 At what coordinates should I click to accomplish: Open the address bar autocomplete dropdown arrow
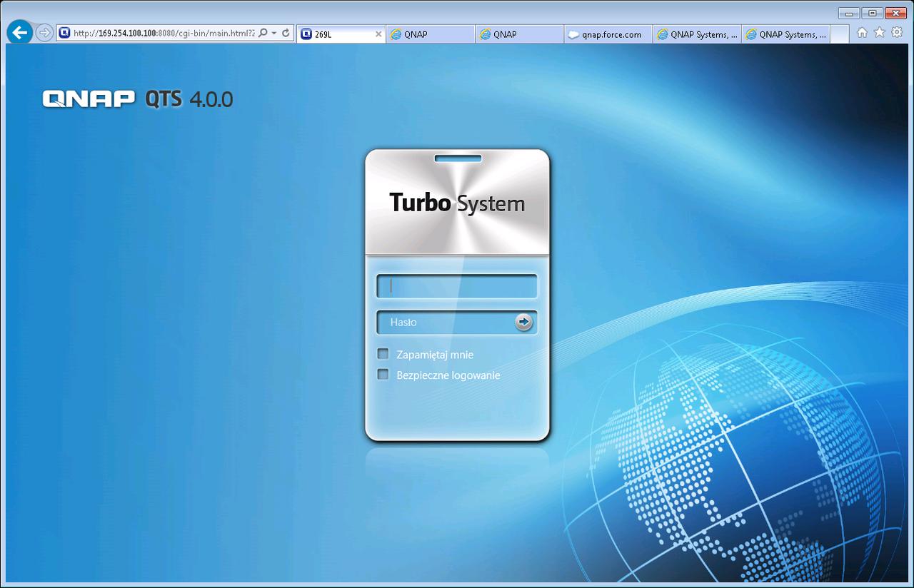(x=274, y=34)
